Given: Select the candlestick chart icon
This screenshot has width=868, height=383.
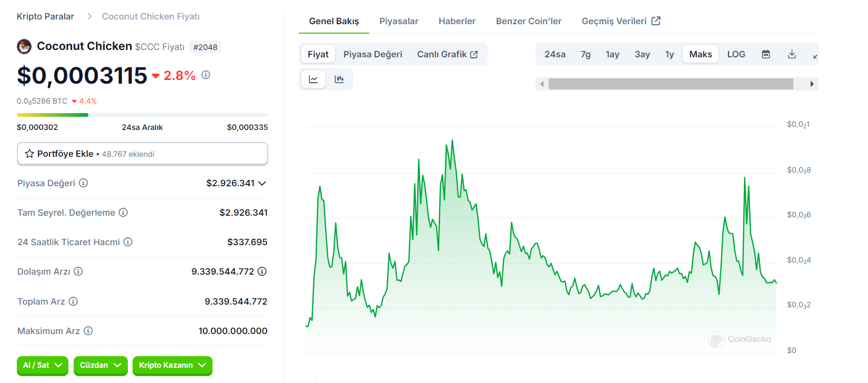Looking at the screenshot, I should (x=339, y=79).
